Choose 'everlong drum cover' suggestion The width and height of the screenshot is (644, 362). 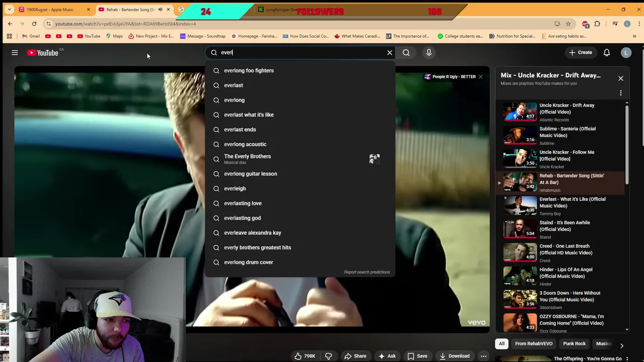pyautogui.click(x=300, y=262)
